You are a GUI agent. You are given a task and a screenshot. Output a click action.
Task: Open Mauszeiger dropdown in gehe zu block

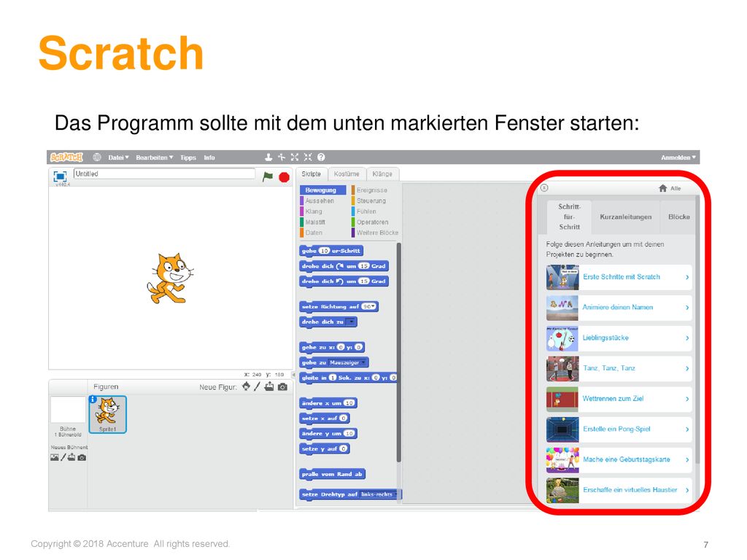tap(347, 363)
